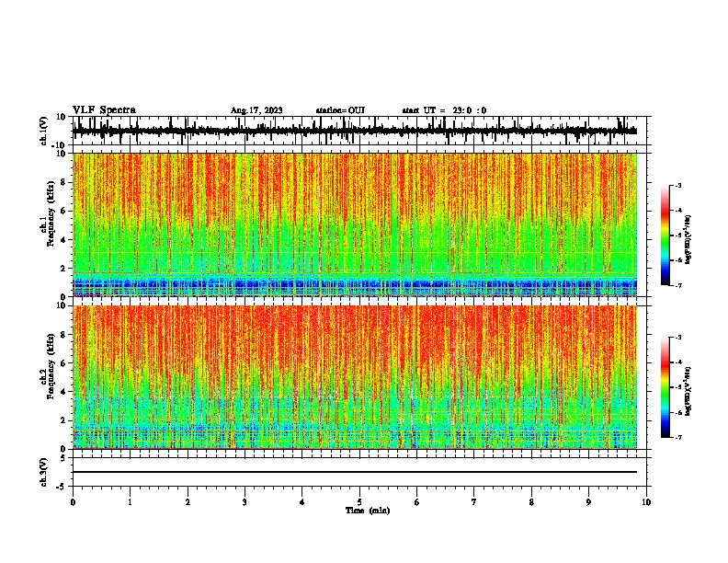This screenshot has width=728, height=563.
Task: Click the ch.1 frequency axis tick "2"
Action: pyautogui.click(x=63, y=269)
